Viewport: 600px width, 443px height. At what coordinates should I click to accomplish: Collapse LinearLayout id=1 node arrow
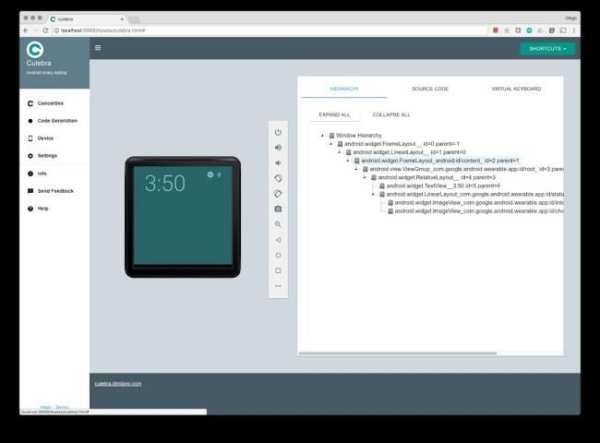pyautogui.click(x=339, y=152)
